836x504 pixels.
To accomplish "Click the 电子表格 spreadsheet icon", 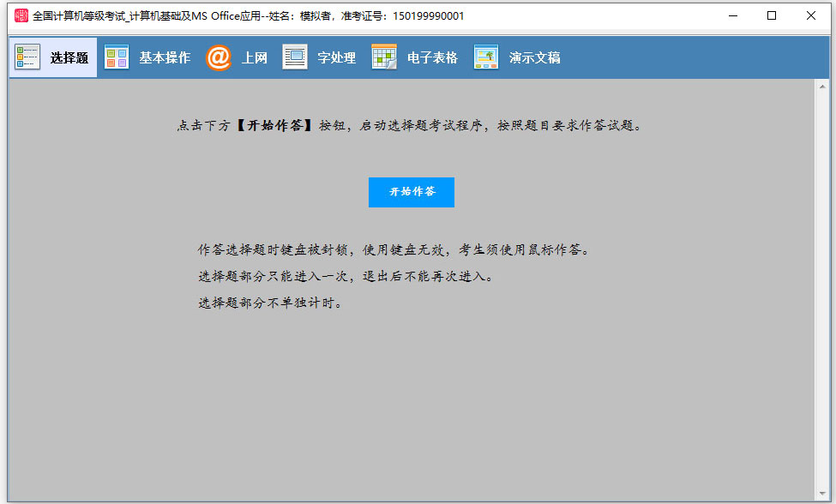I will (x=384, y=57).
